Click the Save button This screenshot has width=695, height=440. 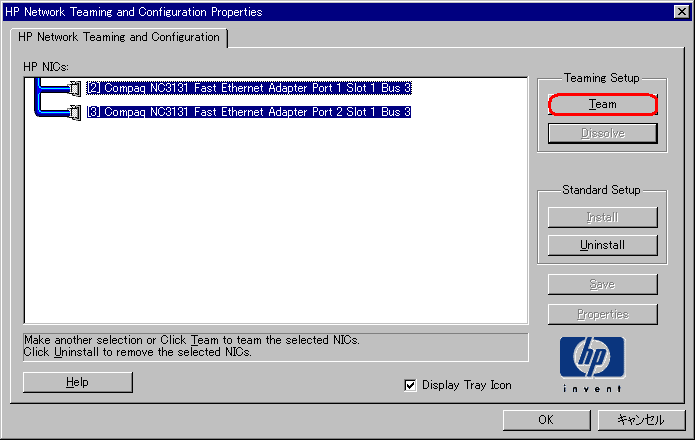tap(602, 284)
